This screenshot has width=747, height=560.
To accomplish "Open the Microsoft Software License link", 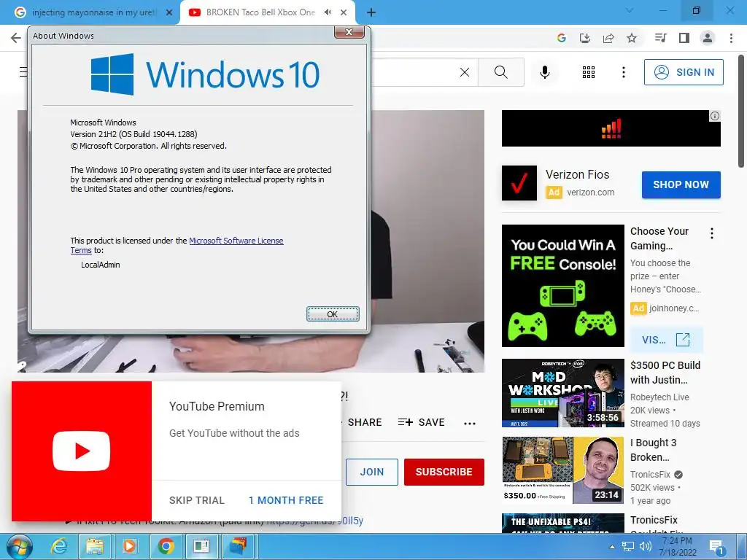I will (236, 241).
